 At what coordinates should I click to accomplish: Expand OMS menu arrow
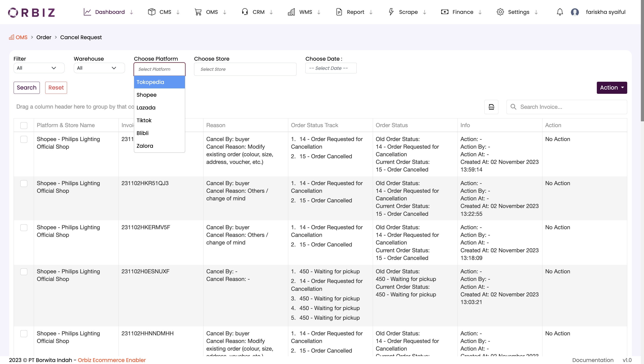225,12
